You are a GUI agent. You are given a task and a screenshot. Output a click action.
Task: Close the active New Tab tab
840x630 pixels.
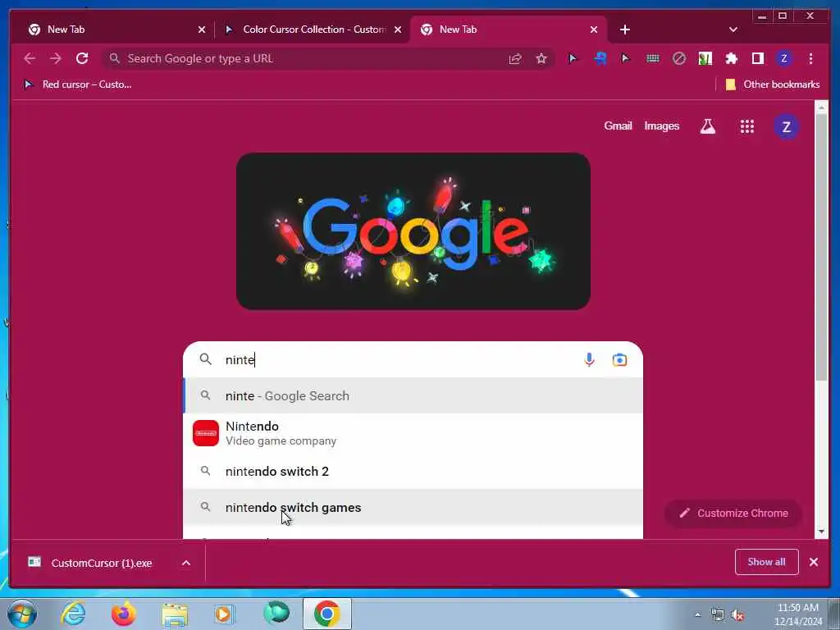(x=594, y=30)
